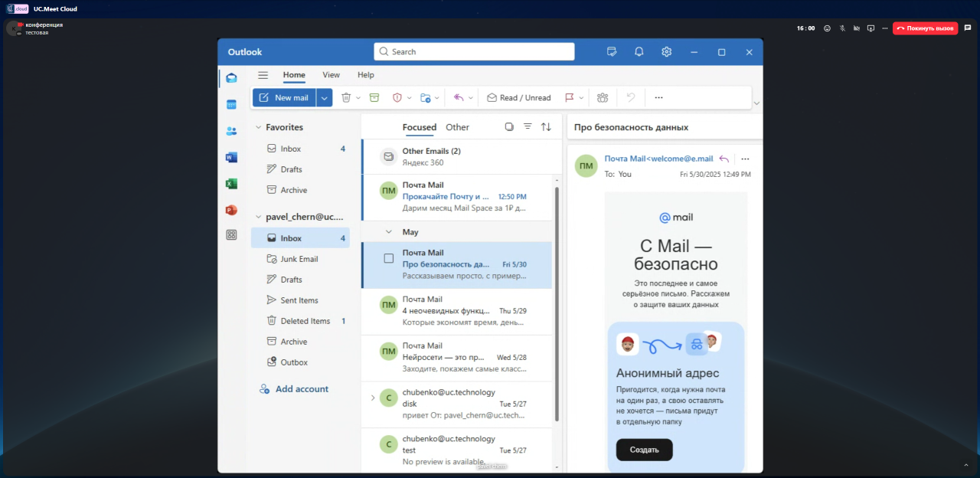Collapse the May group header

[x=388, y=231]
